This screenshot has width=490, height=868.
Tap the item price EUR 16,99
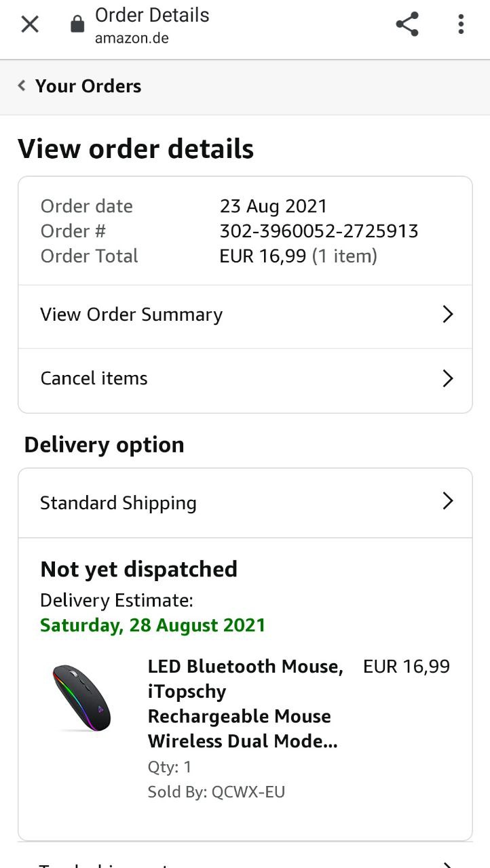click(x=407, y=667)
